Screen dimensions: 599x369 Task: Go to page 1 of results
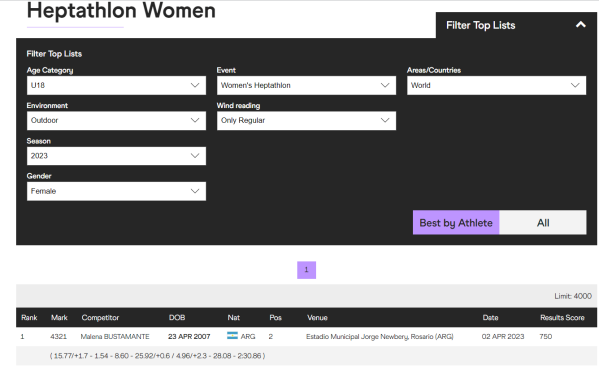tap(306, 270)
